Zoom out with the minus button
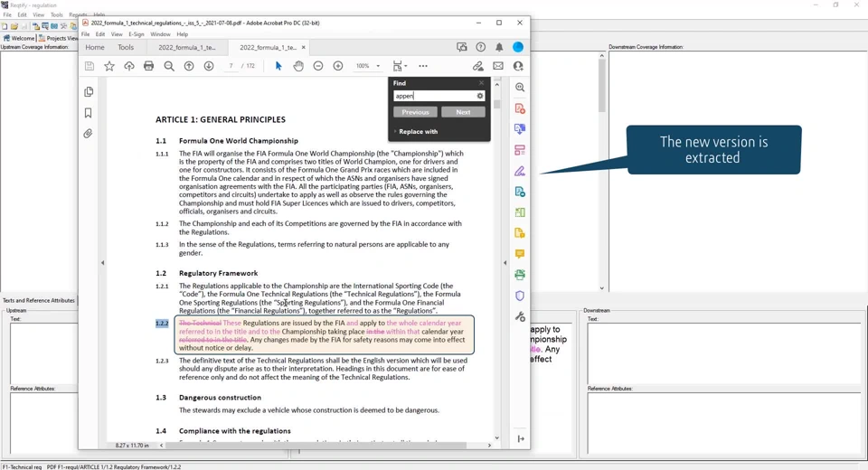Image resolution: width=868 pixels, height=470 pixels. [x=317, y=66]
